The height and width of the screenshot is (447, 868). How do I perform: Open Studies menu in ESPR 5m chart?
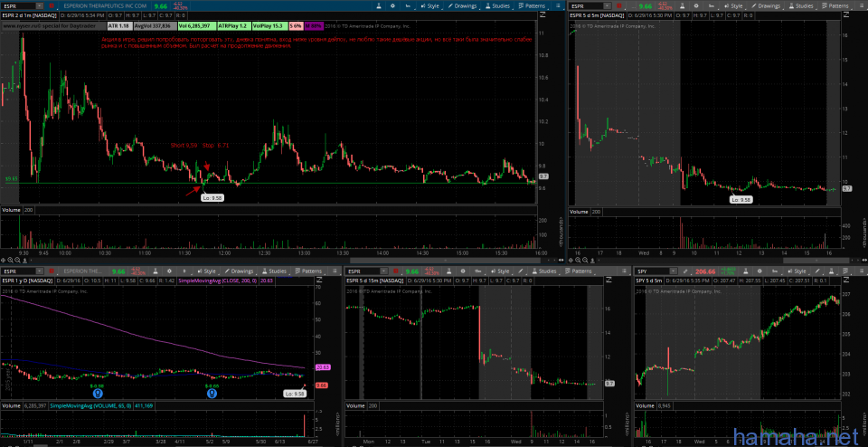click(802, 5)
